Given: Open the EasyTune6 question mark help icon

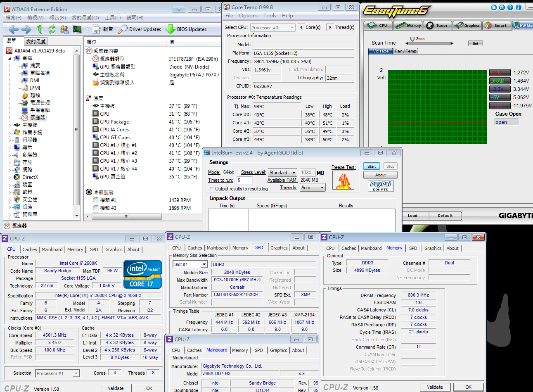Looking at the screenshot, I should 510,7.
